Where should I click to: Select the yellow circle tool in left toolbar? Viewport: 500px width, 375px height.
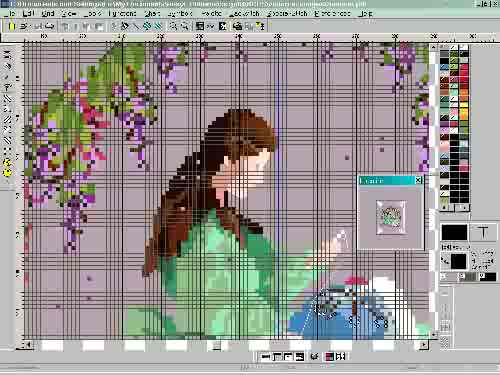coord(7,172)
